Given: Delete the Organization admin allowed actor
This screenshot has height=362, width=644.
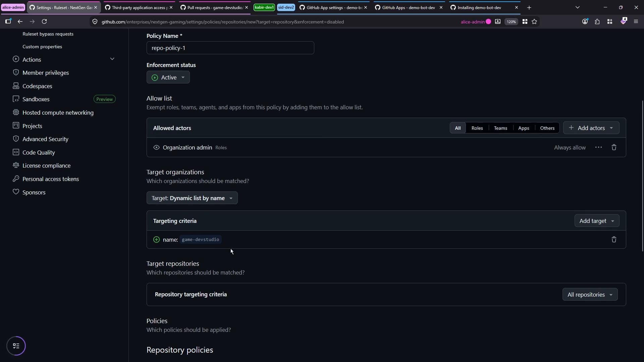Looking at the screenshot, I should click(x=614, y=147).
